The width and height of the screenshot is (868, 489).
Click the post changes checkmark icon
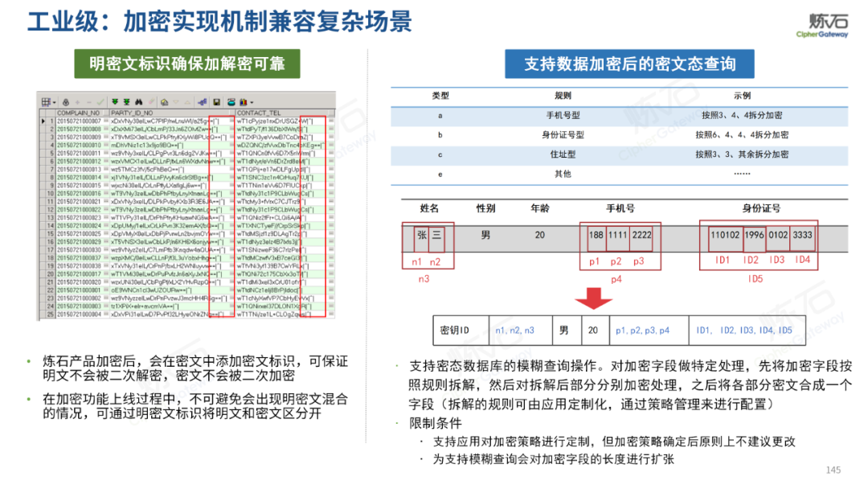point(100,102)
